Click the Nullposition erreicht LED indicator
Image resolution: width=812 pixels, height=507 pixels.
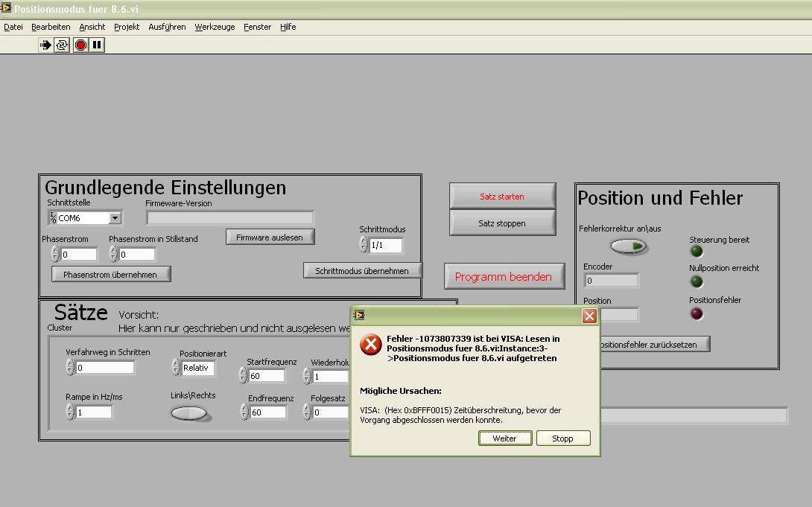click(697, 282)
